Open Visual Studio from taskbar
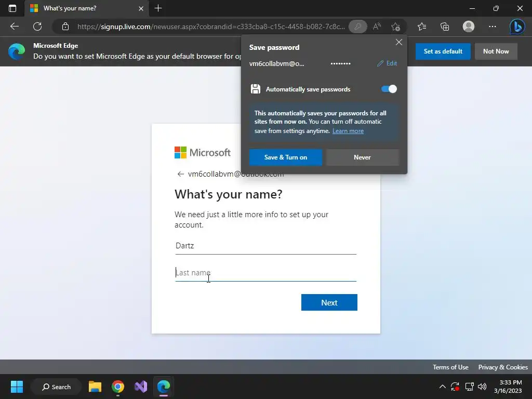The width and height of the screenshot is (532, 399). pos(140,387)
